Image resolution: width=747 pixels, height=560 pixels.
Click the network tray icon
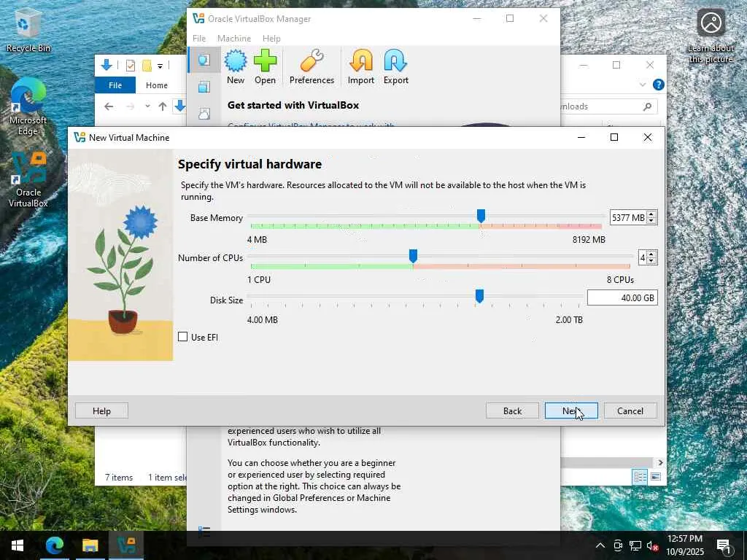(x=635, y=545)
